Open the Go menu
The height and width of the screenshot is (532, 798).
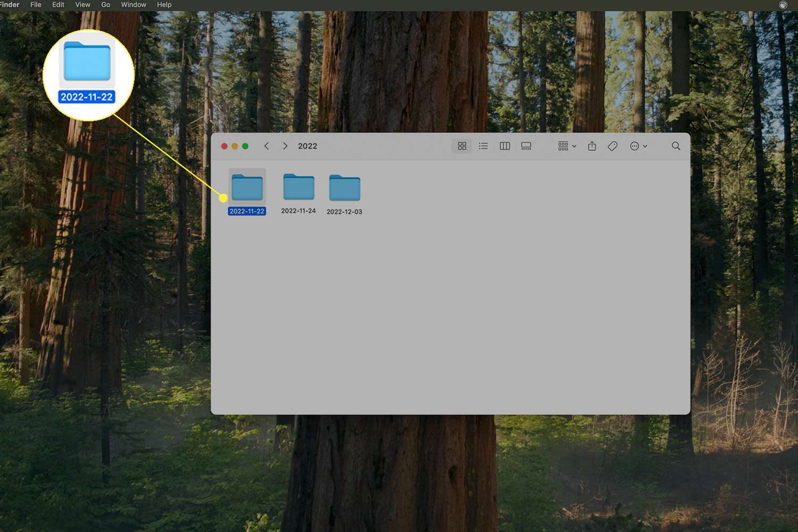click(x=106, y=5)
